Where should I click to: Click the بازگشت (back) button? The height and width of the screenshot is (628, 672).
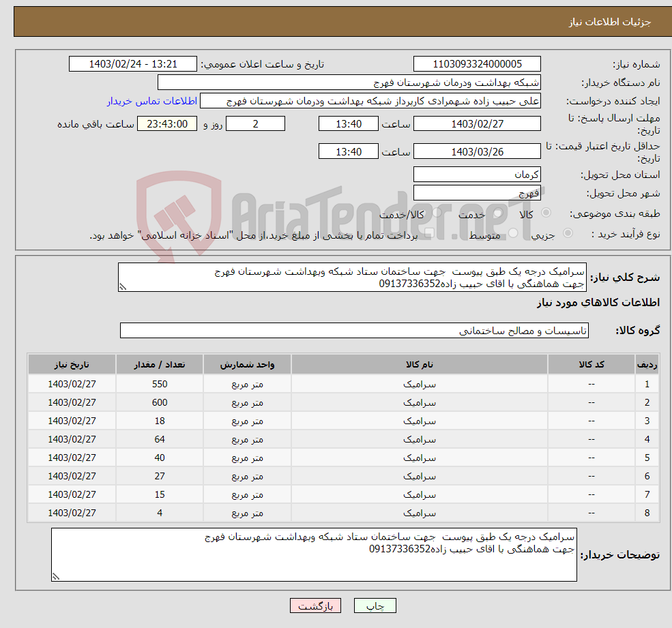315,605
